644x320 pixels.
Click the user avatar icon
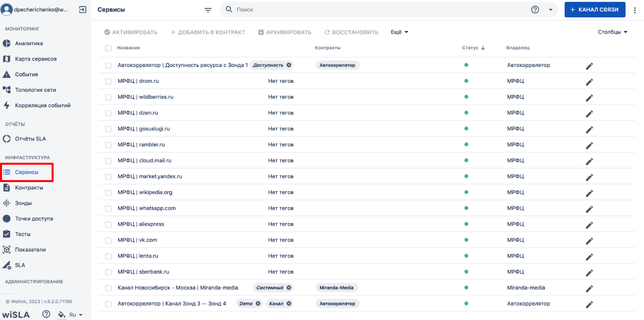6,9
